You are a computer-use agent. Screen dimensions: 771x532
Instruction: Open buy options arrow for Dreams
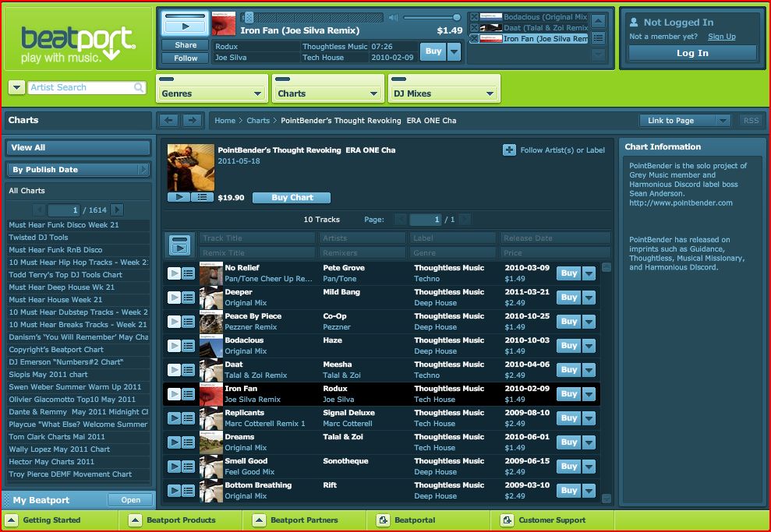(x=589, y=442)
